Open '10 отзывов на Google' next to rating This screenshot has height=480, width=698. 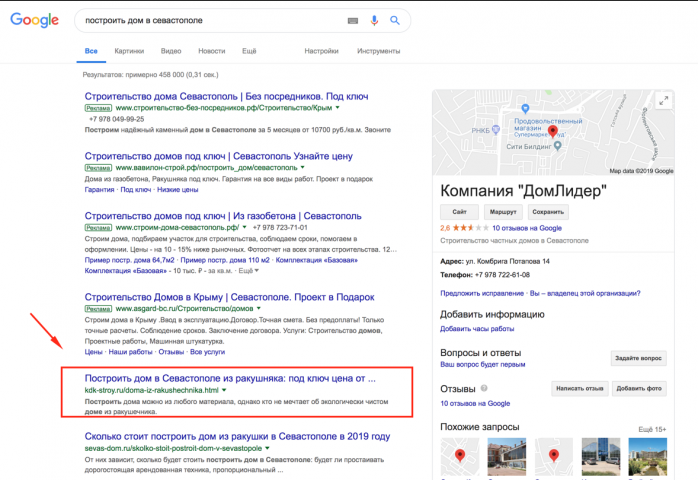527,228
